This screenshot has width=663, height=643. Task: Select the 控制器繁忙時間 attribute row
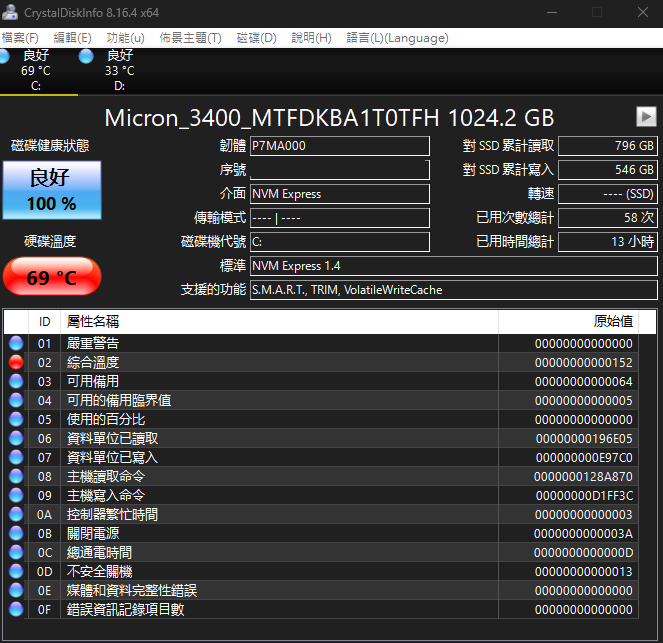pos(321,514)
